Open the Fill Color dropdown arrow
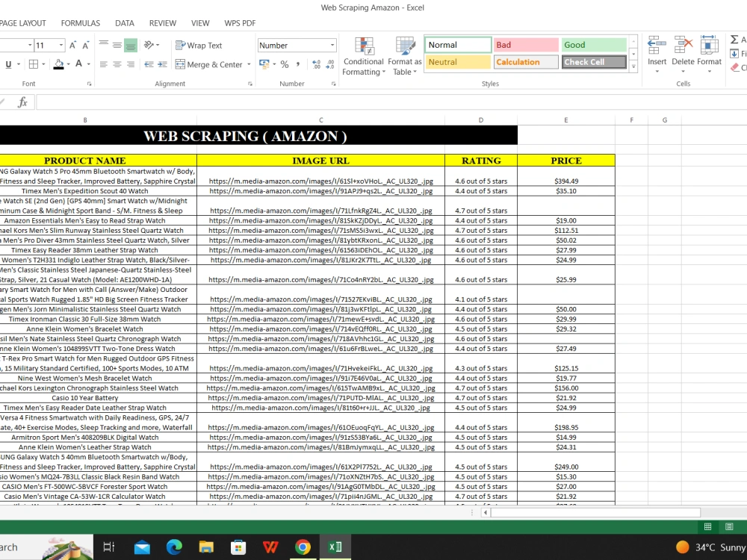Viewport: 747px width, 560px height. 67,64
